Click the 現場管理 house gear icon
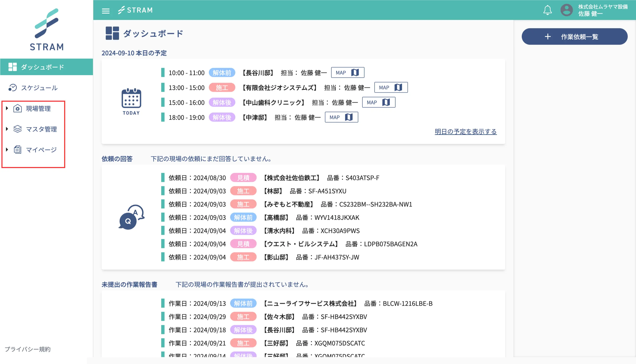 18,109
